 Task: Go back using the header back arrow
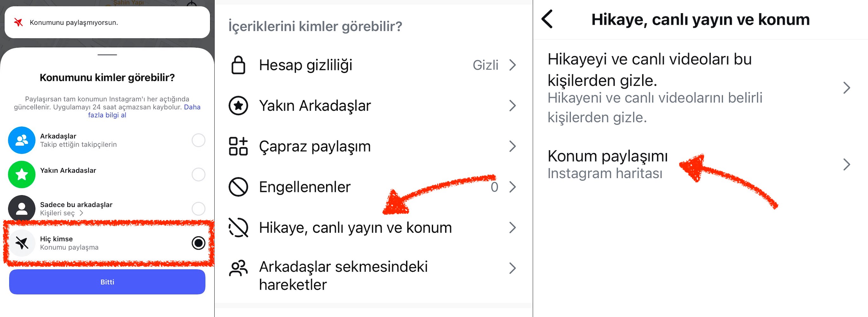(548, 19)
